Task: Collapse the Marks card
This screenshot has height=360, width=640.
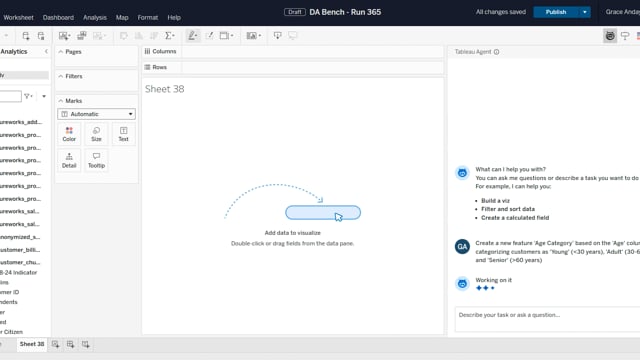Action: pos(61,101)
